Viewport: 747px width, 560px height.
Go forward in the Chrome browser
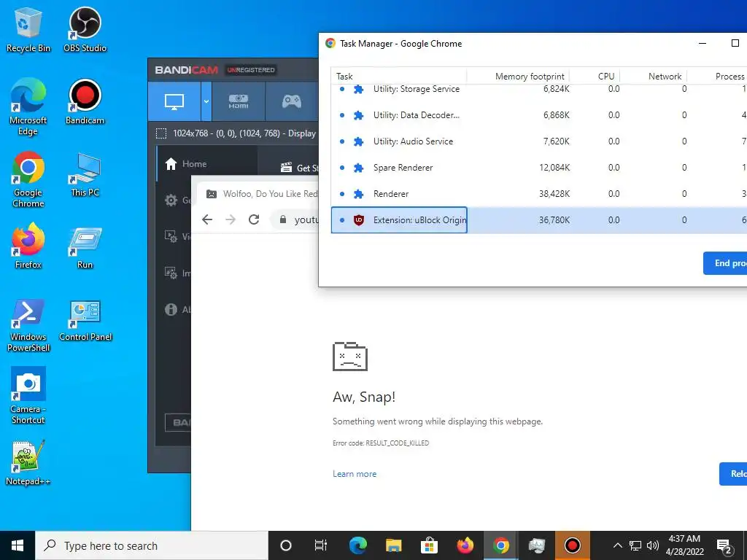point(231,219)
